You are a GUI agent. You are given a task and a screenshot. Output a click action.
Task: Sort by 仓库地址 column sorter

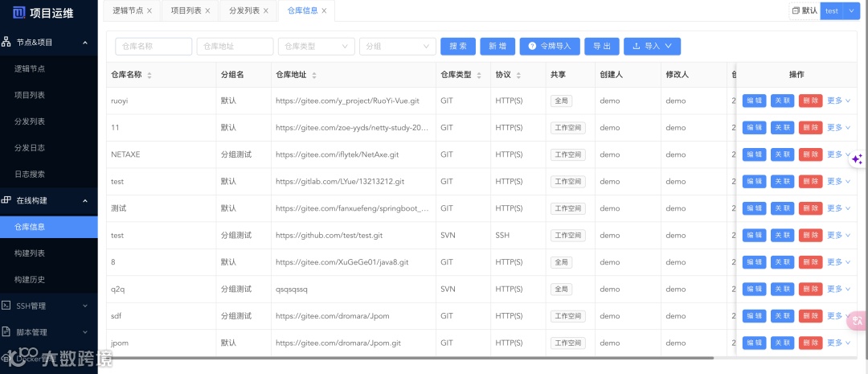point(314,76)
